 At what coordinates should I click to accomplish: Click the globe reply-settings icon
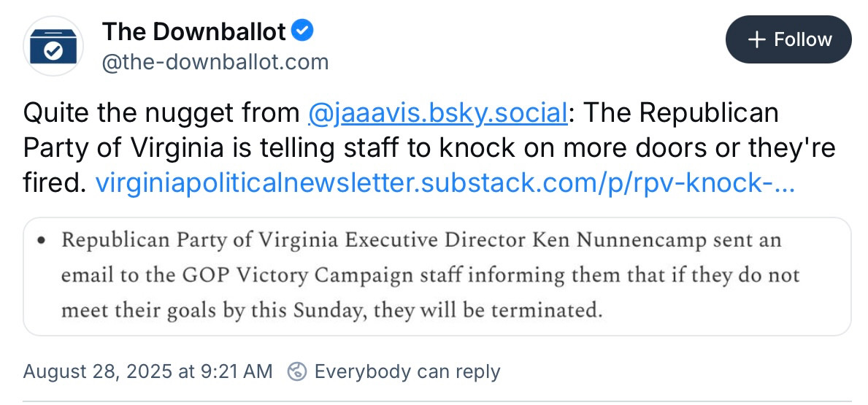297,371
